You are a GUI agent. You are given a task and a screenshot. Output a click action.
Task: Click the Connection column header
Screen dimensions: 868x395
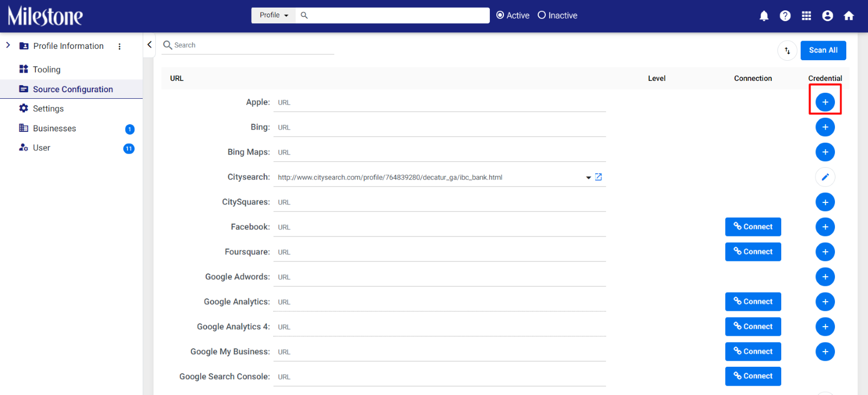click(x=753, y=78)
